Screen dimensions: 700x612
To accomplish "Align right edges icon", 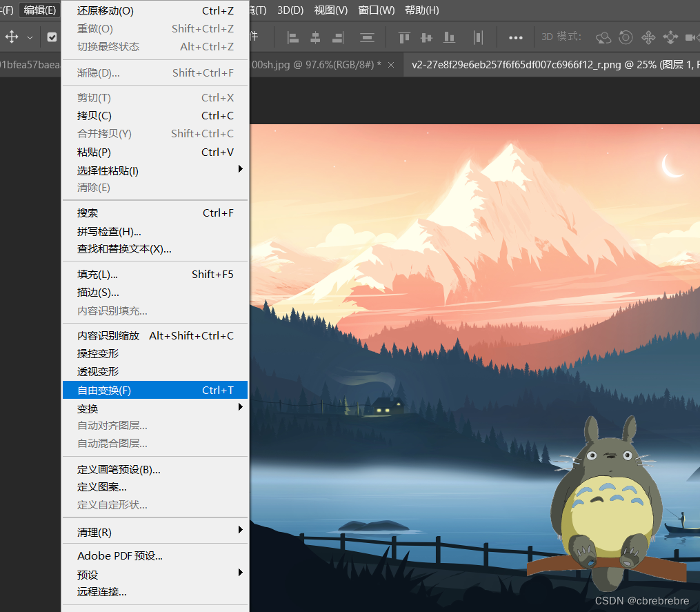I will tap(338, 37).
